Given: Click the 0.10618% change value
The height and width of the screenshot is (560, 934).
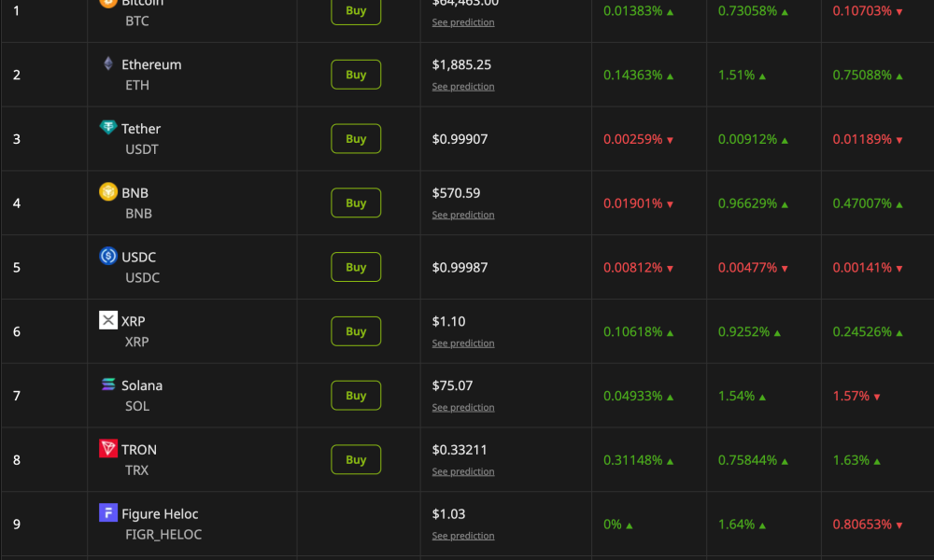Looking at the screenshot, I should 632,331.
